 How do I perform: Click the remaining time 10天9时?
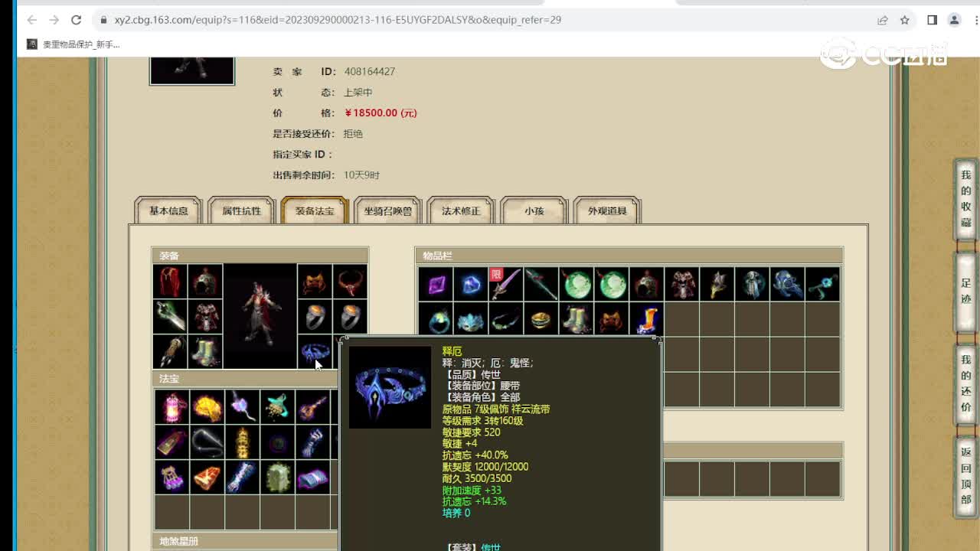click(361, 174)
